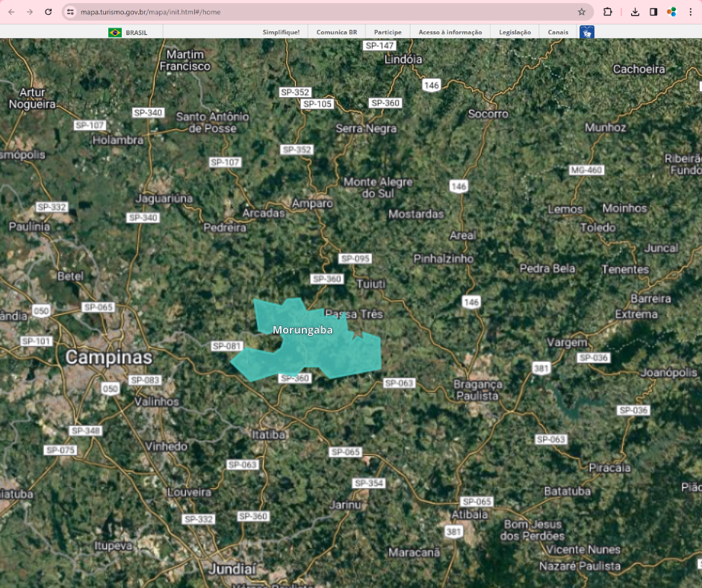Image resolution: width=702 pixels, height=588 pixels.
Task: Open the Legislação menu item
Action: [515, 32]
